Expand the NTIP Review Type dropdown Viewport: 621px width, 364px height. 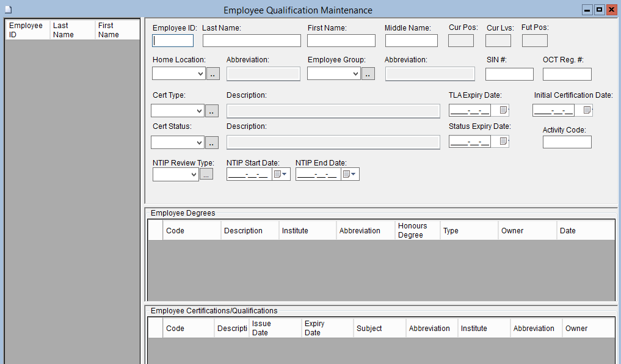point(194,175)
